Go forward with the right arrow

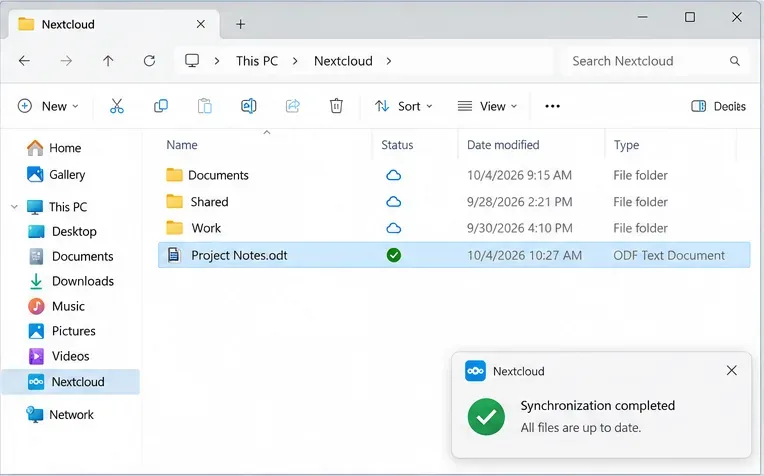pos(66,61)
